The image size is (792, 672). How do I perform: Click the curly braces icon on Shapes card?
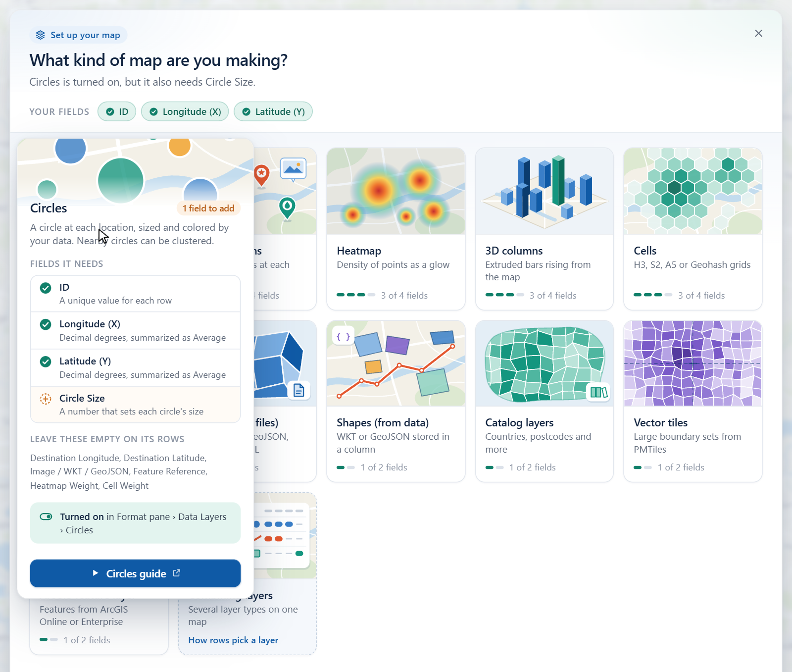coord(343,337)
